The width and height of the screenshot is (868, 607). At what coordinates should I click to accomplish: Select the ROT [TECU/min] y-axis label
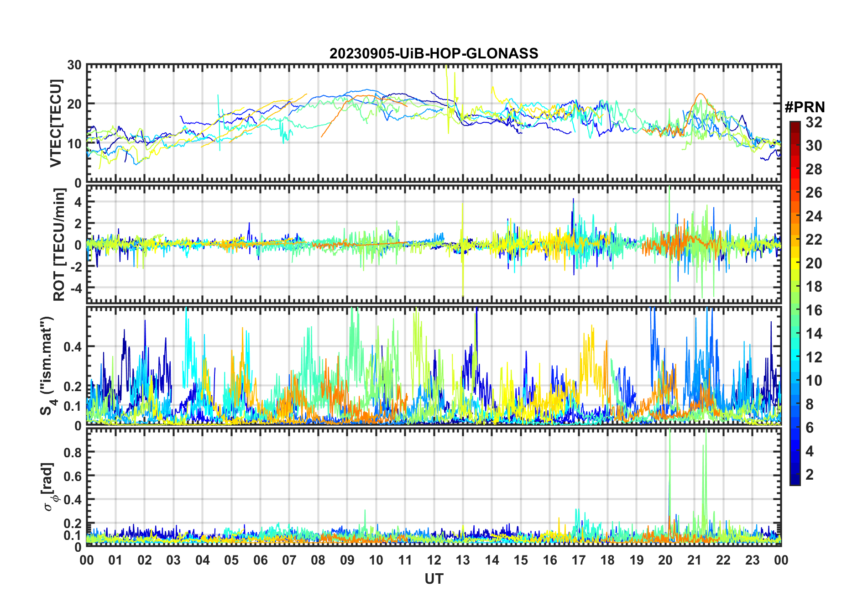[x=59, y=244]
